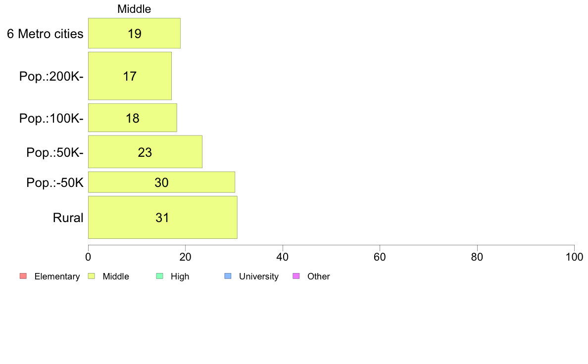Click the Pop.:-50K category label

[55, 183]
